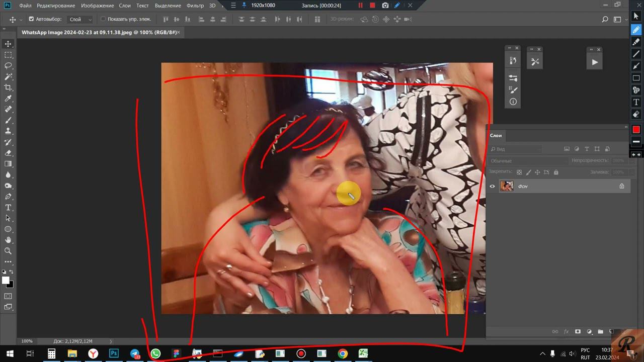The height and width of the screenshot is (362, 644).
Task: Select the Gradient tool
Action: 8,164
